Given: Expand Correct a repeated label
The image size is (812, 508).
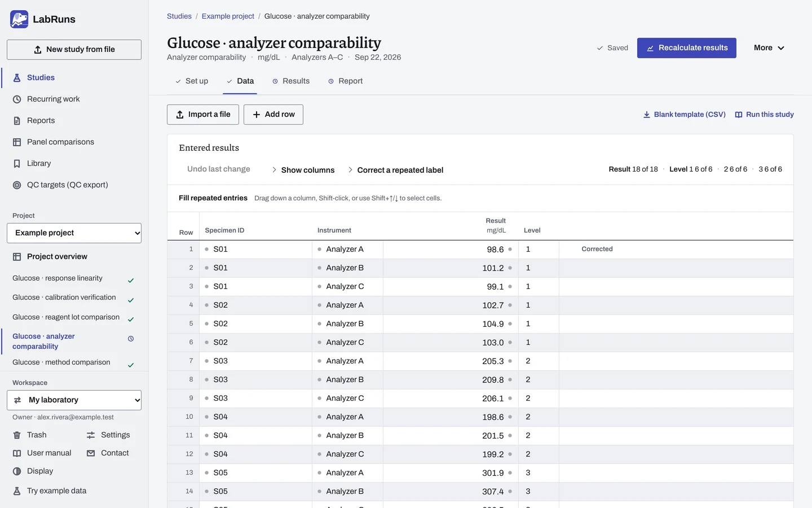Looking at the screenshot, I should 396,170.
